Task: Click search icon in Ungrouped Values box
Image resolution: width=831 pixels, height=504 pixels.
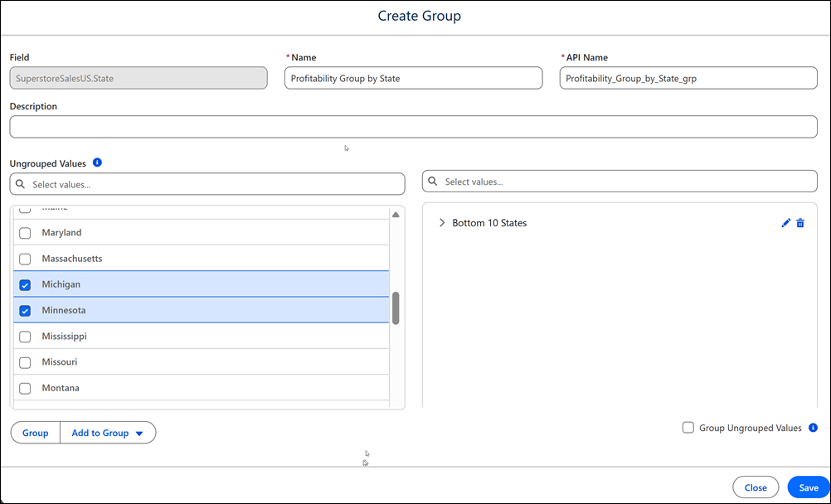Action: pos(20,184)
